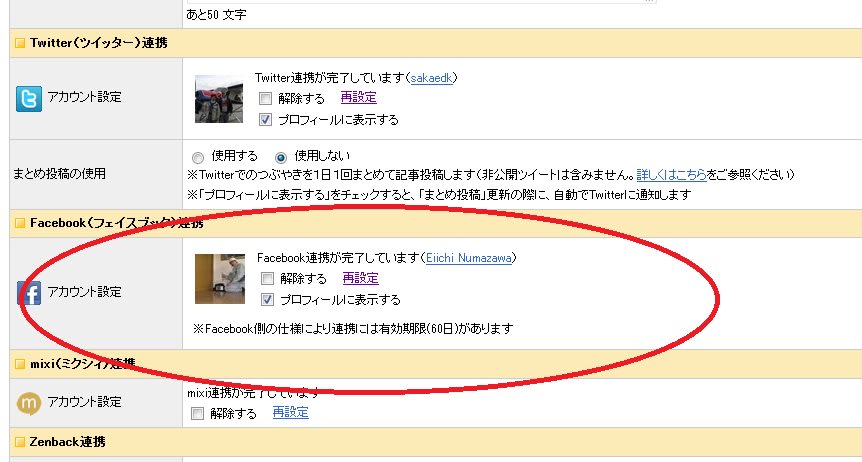Uncheck Facebook プロフィールに表示する checkbox
The image size is (862, 462).
pos(267,300)
